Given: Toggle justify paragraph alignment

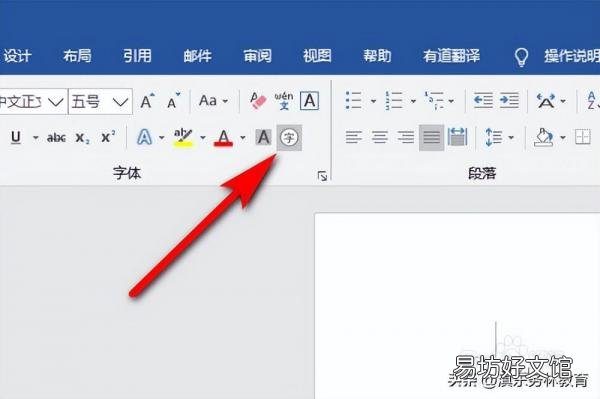Looking at the screenshot, I should tap(431, 137).
